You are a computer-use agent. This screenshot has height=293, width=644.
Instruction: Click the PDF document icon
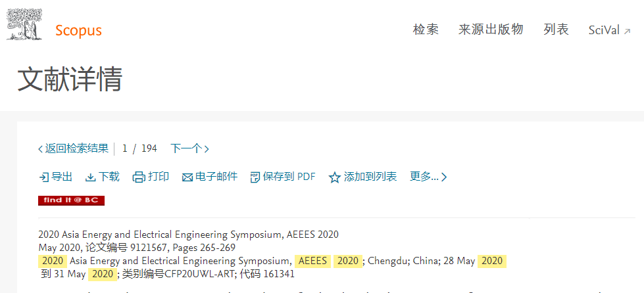(x=255, y=177)
